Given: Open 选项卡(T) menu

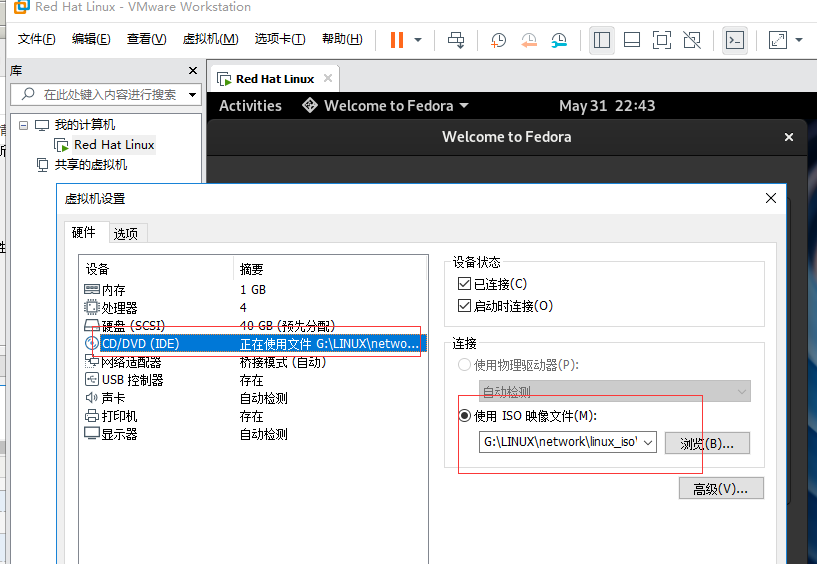Looking at the screenshot, I should pyautogui.click(x=280, y=39).
